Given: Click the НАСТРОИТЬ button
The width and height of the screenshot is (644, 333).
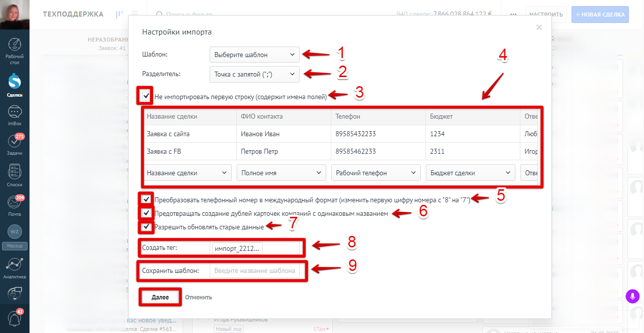Looking at the screenshot, I should point(546,15).
